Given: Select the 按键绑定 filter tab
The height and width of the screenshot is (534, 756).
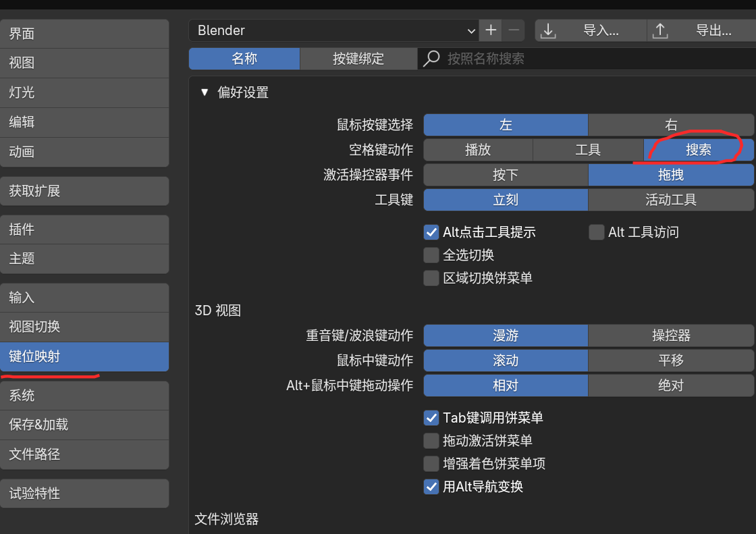Looking at the screenshot, I should (x=358, y=59).
